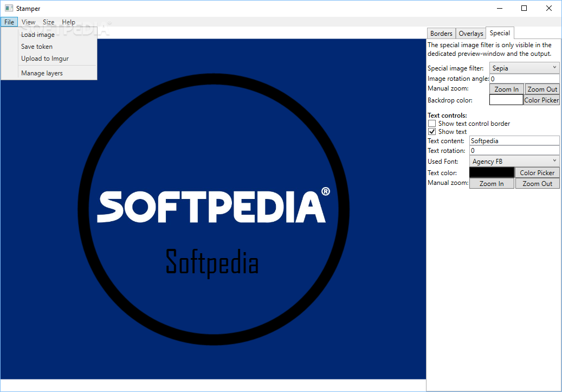Click the black Softpedia text on canvas

coord(212,263)
